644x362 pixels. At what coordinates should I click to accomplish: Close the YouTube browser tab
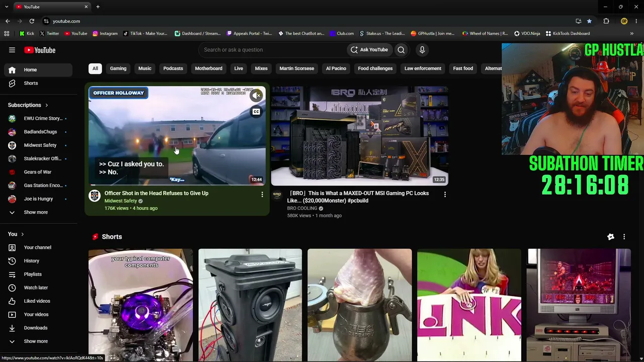[86, 7]
